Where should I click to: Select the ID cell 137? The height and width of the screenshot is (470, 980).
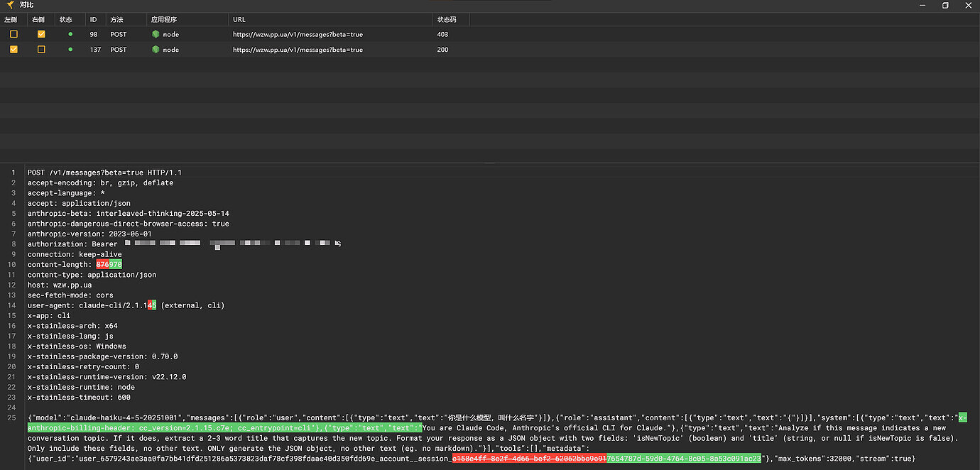pyautogui.click(x=95, y=50)
